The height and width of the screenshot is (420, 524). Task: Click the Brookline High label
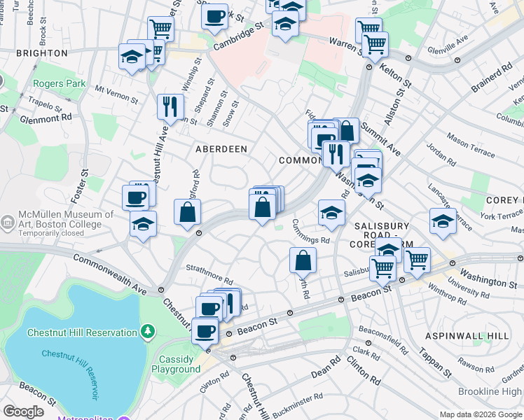tap(490, 391)
